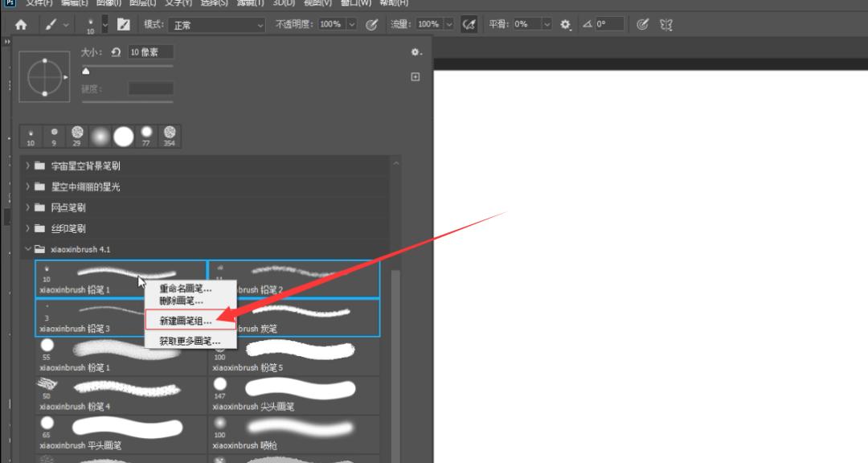
Task: Select the 丝印笔刷 folder name
Action: pyautogui.click(x=68, y=228)
